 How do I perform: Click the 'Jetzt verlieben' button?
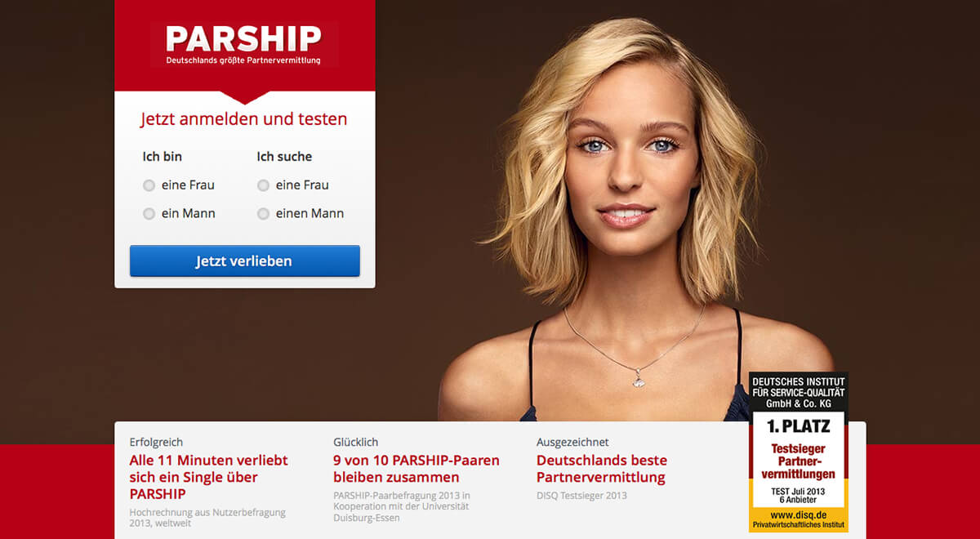(244, 261)
